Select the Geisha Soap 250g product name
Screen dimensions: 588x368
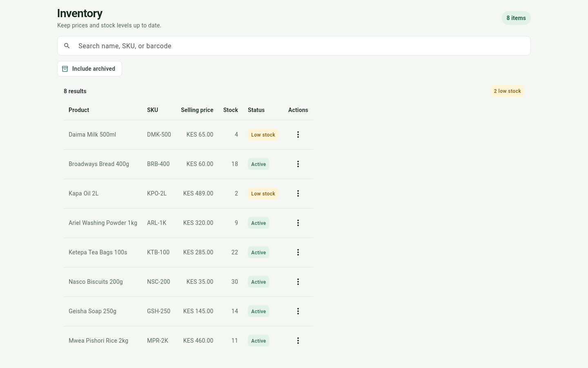pos(92,311)
